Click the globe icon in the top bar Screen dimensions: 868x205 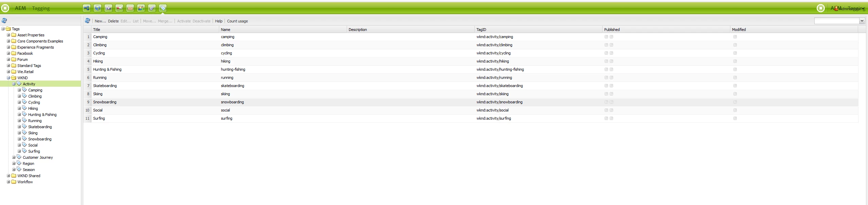(x=98, y=8)
